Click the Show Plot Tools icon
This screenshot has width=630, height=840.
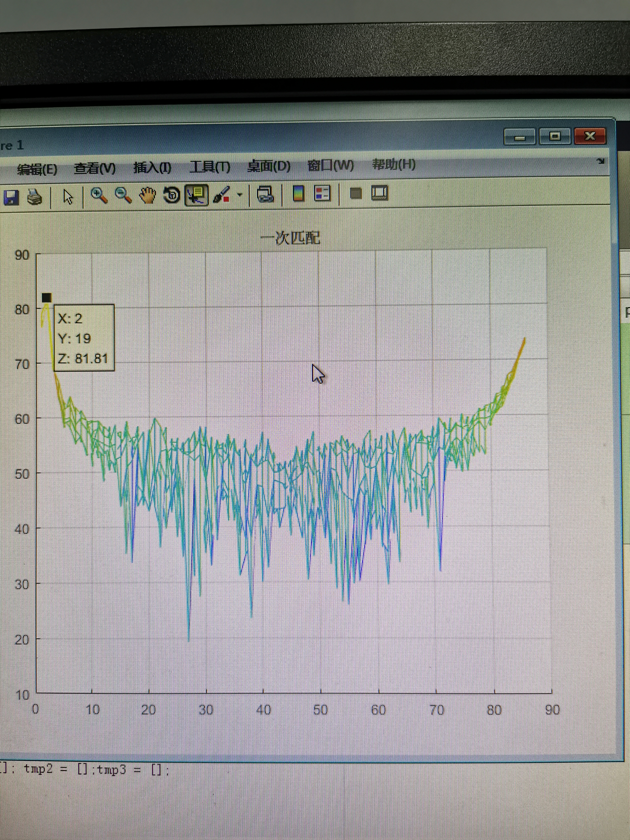pos(379,193)
